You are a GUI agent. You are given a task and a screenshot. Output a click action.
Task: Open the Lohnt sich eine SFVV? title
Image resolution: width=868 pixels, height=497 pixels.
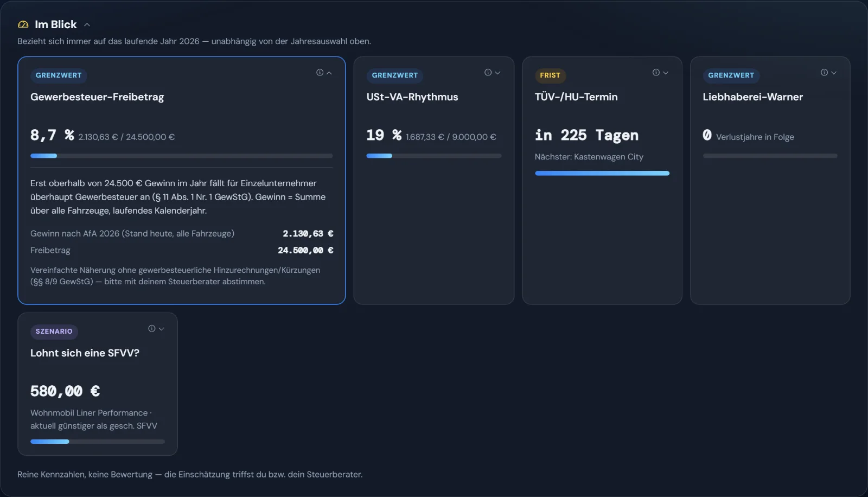pyautogui.click(x=85, y=353)
